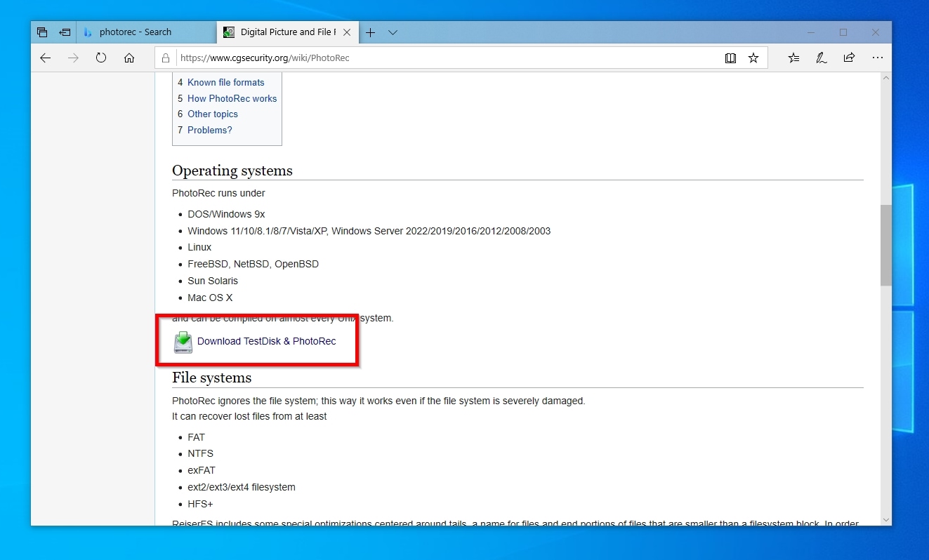The image size is (929, 560).
Task: Click the Windows 11/10/8.1 list item
Action: (369, 232)
